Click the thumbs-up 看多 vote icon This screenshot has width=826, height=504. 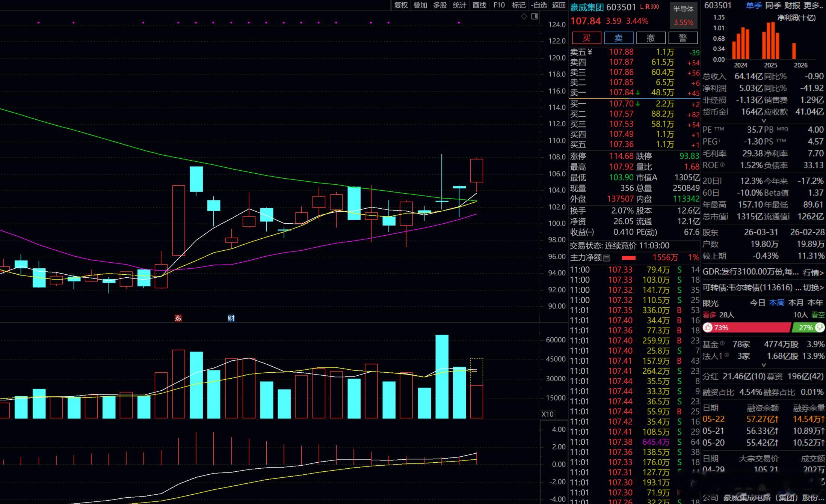pyautogui.click(x=708, y=328)
